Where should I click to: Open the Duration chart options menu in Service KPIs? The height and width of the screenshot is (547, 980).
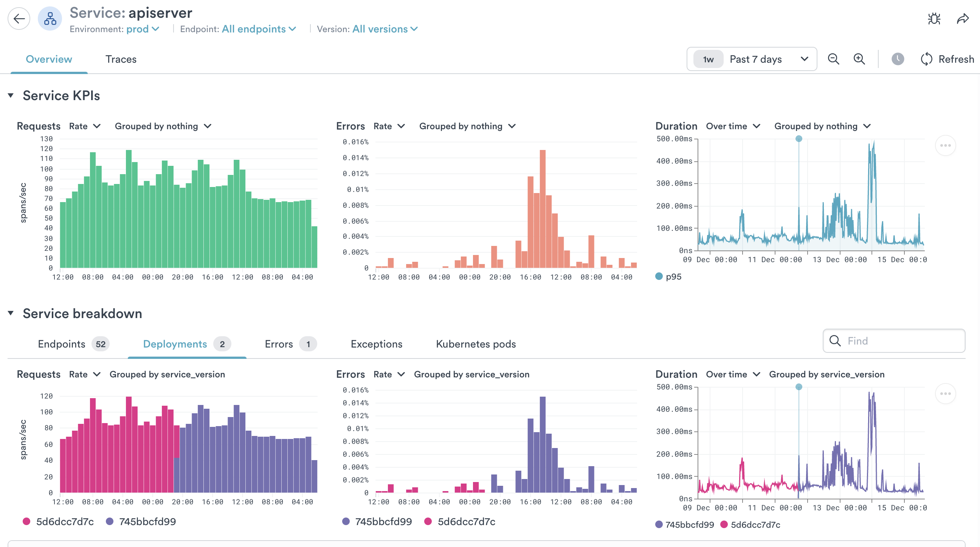[945, 145]
